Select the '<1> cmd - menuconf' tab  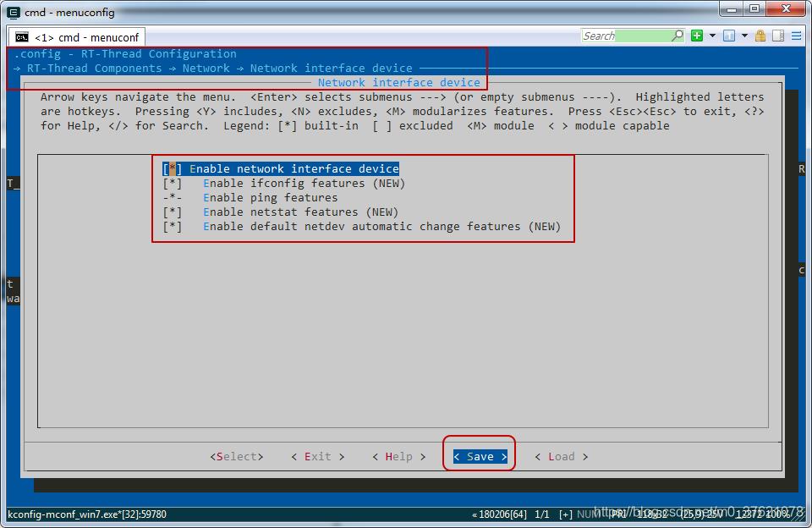click(77, 37)
